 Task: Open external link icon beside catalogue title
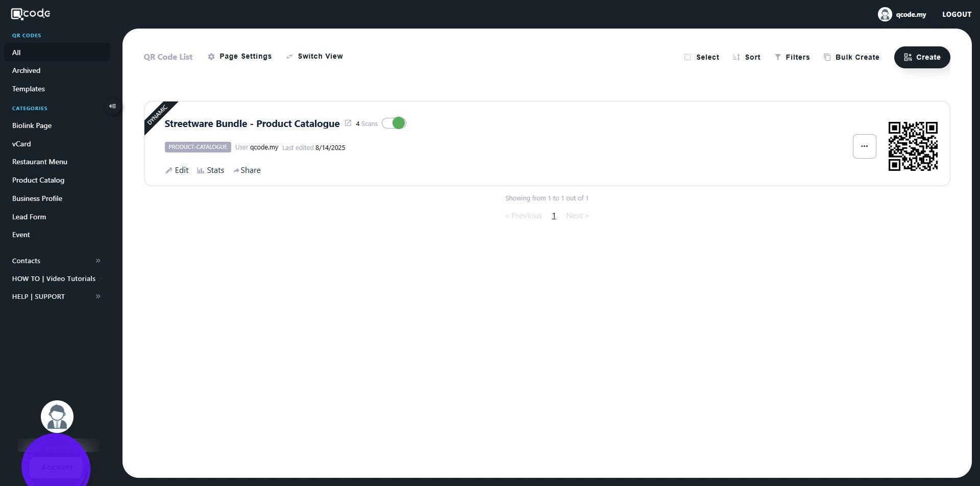click(348, 123)
